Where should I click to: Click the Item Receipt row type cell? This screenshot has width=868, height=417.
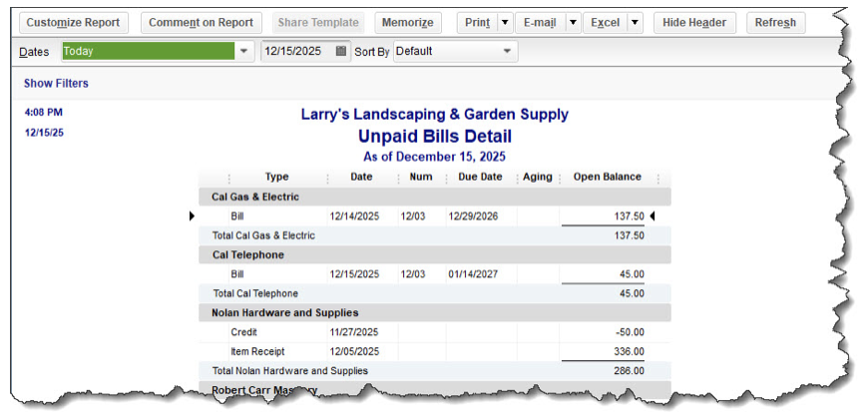point(257,351)
